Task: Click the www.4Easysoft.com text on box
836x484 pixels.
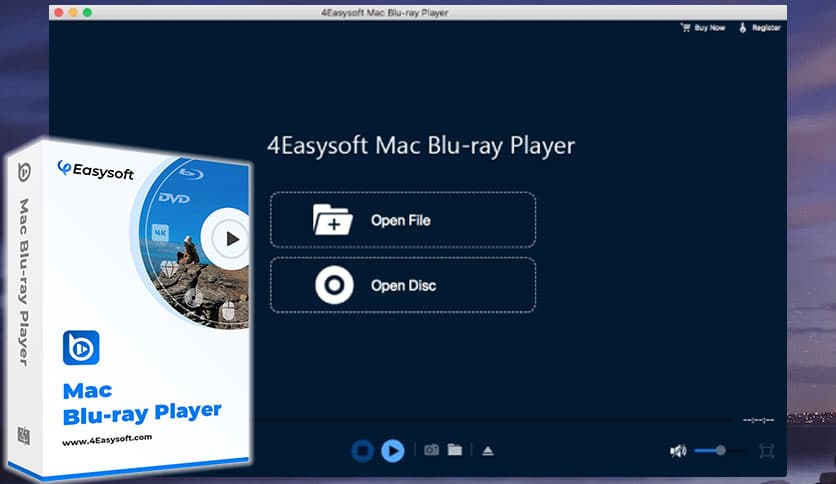Action: (x=107, y=440)
